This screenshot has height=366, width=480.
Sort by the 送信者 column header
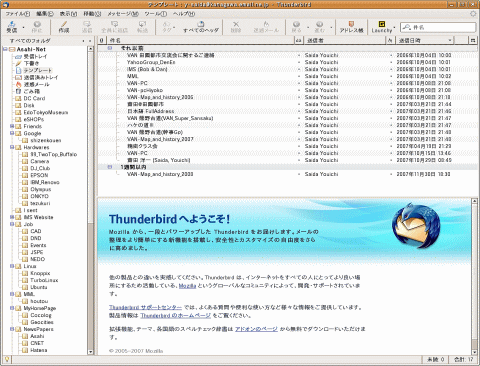click(x=344, y=40)
